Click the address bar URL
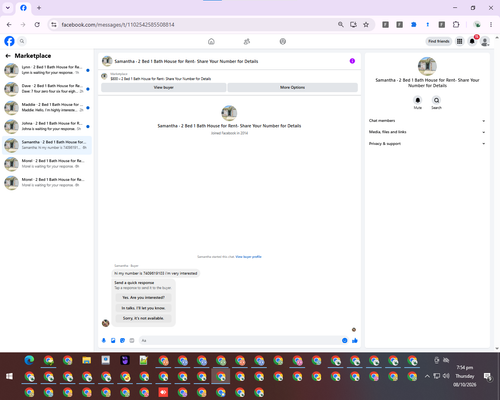500x400 pixels. point(118,25)
